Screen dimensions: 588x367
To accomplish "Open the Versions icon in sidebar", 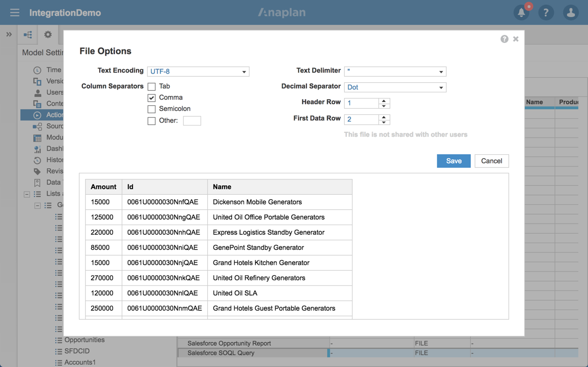I will click(x=37, y=82).
